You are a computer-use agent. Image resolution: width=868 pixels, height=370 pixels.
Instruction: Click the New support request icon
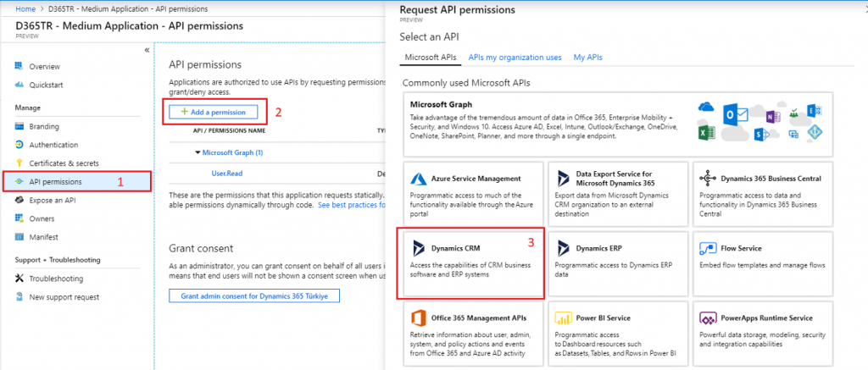[19, 296]
